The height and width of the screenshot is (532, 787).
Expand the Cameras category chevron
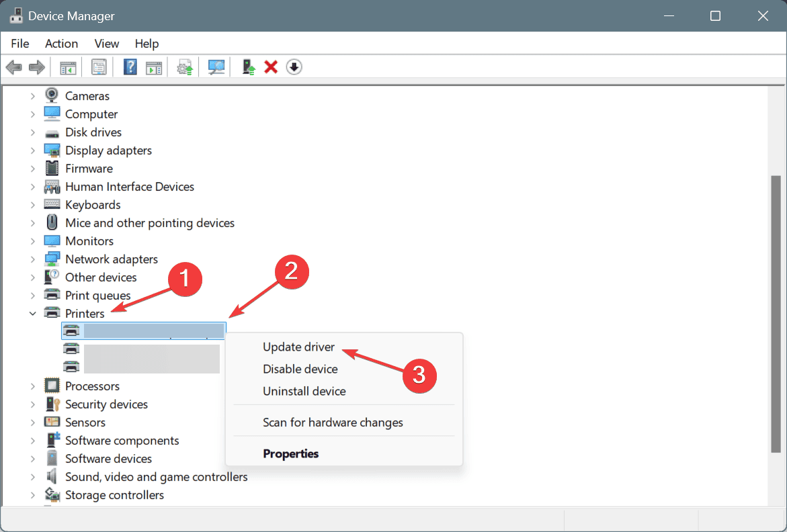coord(33,96)
